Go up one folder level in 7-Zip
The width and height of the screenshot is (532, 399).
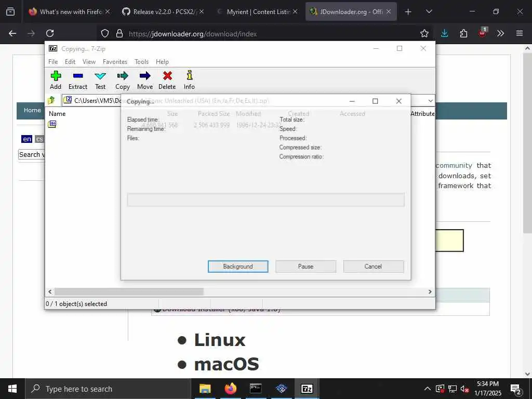pyautogui.click(x=51, y=100)
